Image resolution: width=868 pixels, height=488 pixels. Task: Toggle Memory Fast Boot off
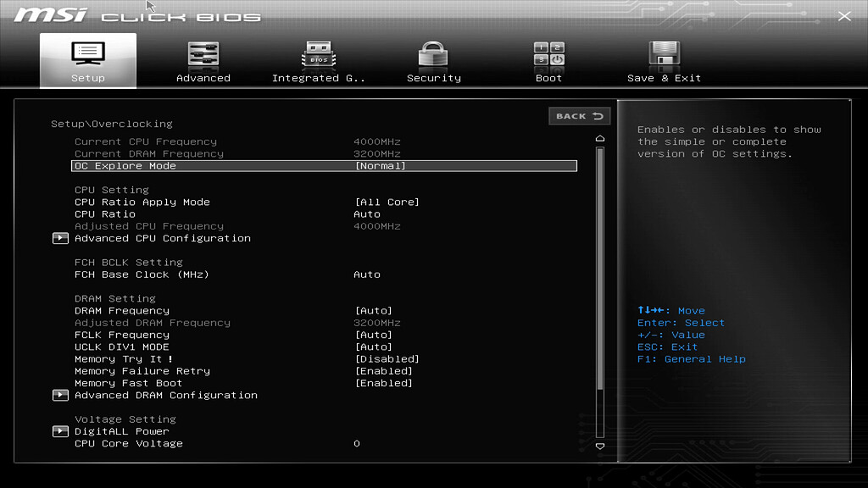click(383, 383)
